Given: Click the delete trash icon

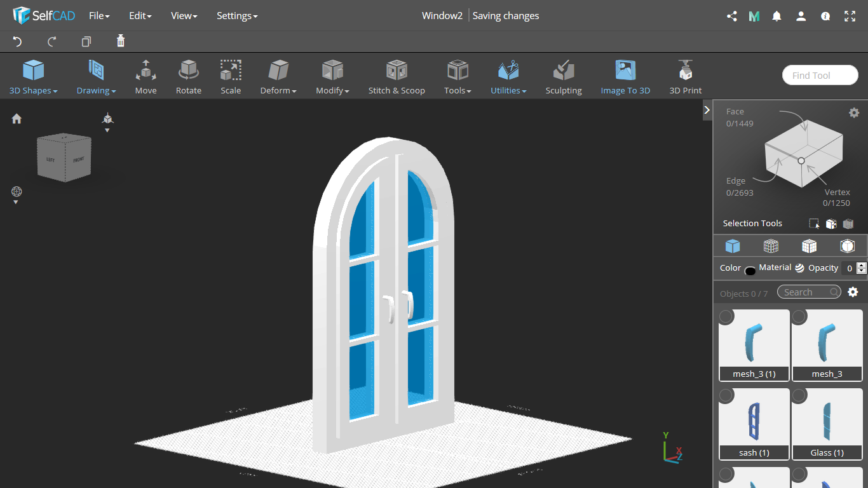Looking at the screenshot, I should coord(121,41).
